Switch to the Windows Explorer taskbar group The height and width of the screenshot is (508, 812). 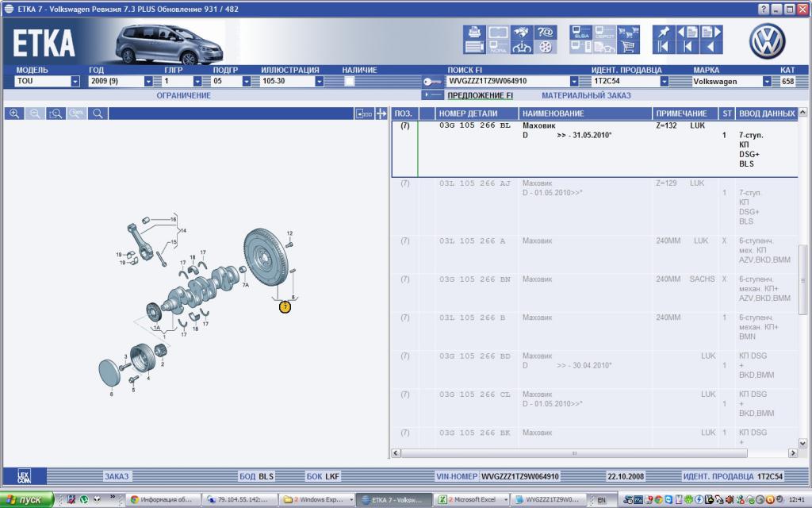coord(316,500)
